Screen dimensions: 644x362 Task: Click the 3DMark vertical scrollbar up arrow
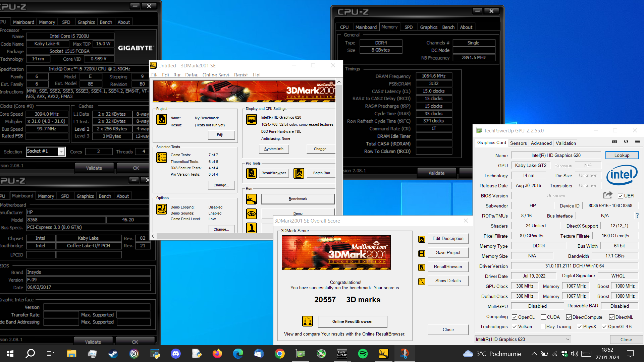339,81
